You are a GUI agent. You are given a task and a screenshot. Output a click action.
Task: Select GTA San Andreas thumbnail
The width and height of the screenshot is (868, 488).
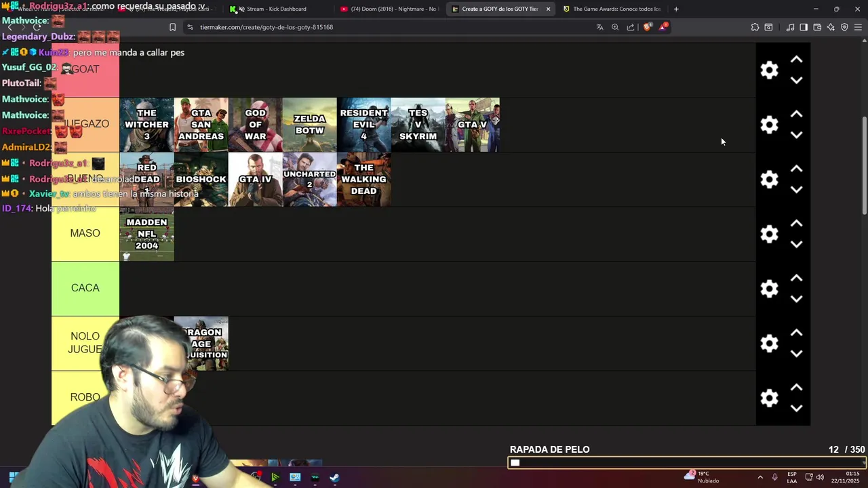point(201,125)
